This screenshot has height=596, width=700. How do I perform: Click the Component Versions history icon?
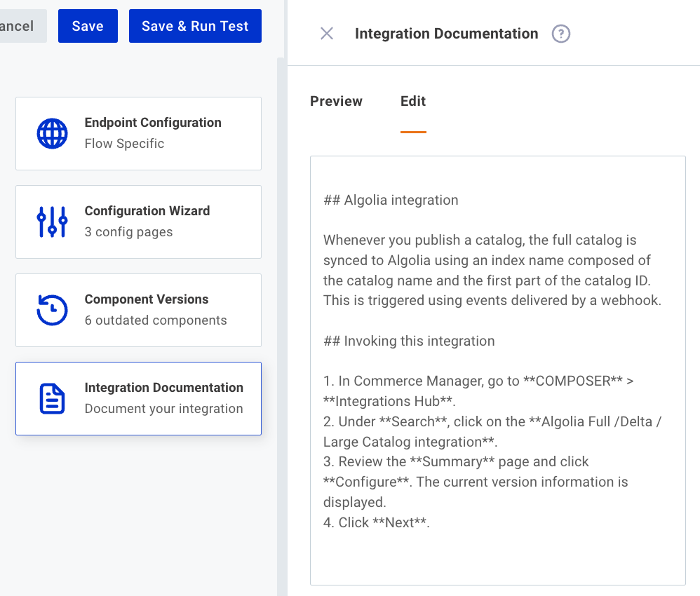(x=53, y=310)
